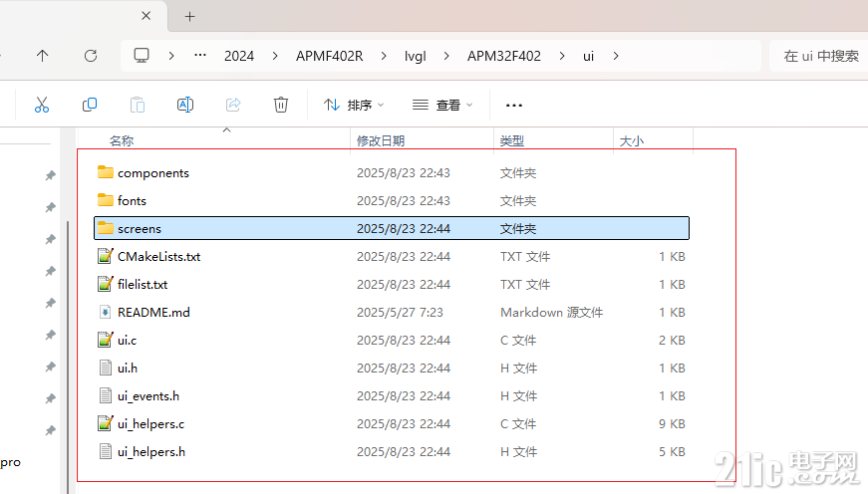
Task: Select CMakeLists.txt file name
Action: tap(158, 256)
